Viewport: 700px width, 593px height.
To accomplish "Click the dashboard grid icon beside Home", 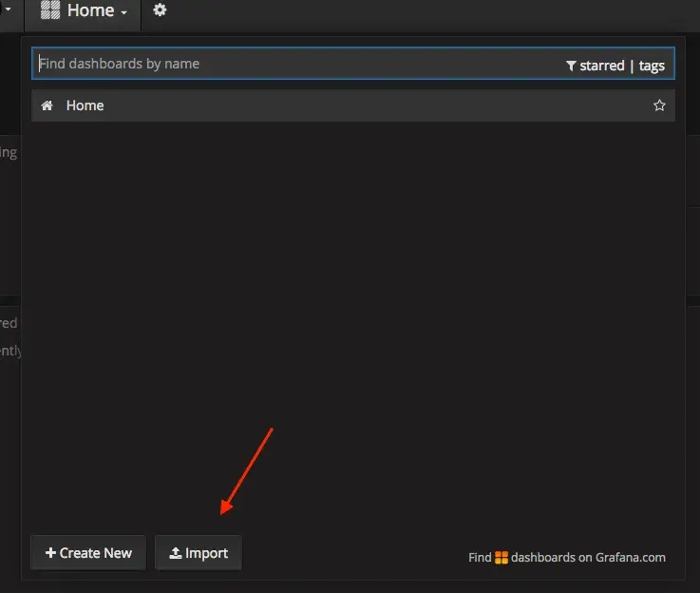I will point(50,10).
